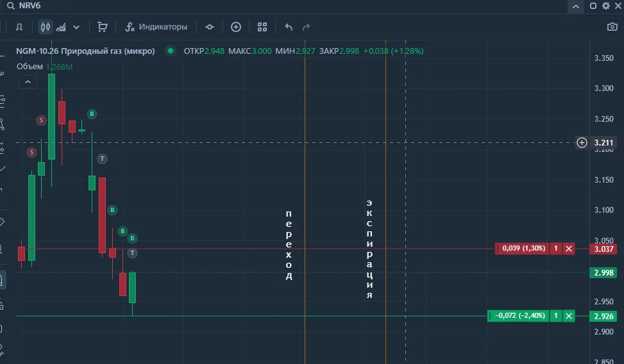Click the lower S sell marker near 3.200
This screenshot has height=364, width=624.
[31, 153]
